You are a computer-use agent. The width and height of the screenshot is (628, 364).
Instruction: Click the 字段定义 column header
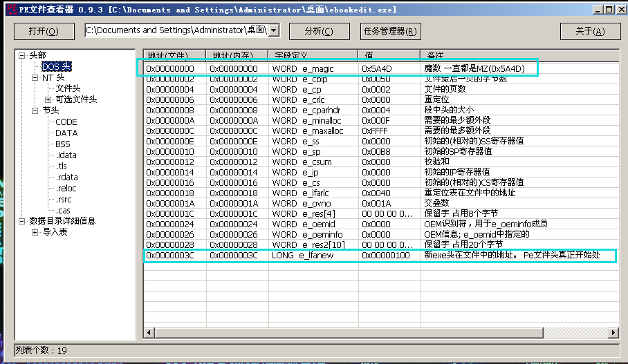pos(313,55)
